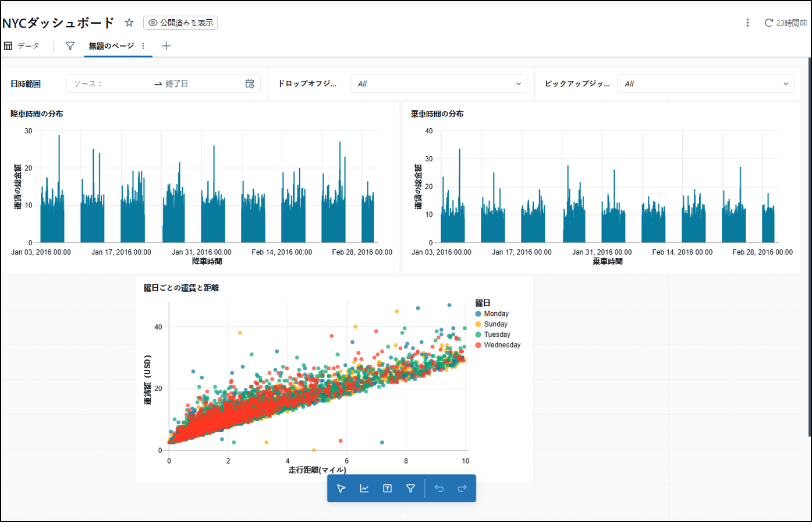Add a text box from bottom toolbar
The height and width of the screenshot is (522, 812).
pyautogui.click(x=387, y=488)
